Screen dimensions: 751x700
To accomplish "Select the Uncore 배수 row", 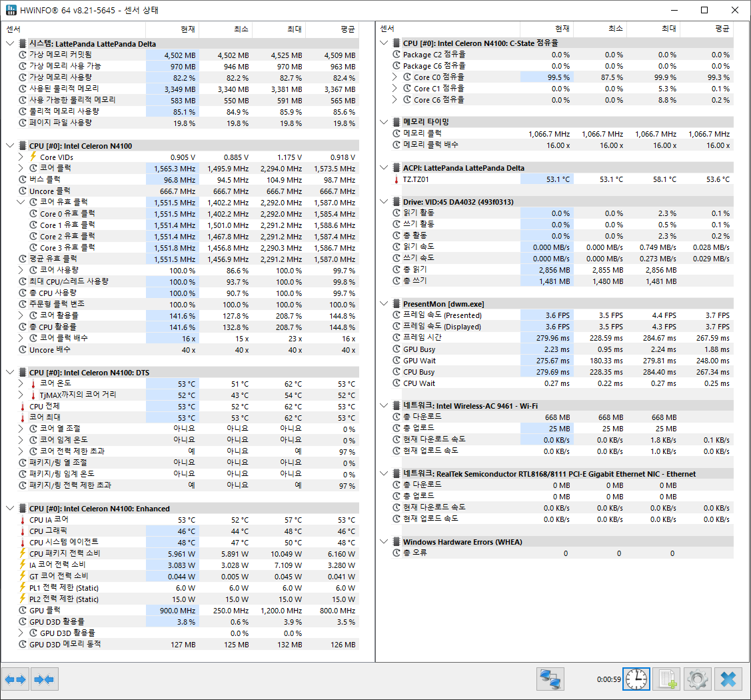I will (x=189, y=350).
